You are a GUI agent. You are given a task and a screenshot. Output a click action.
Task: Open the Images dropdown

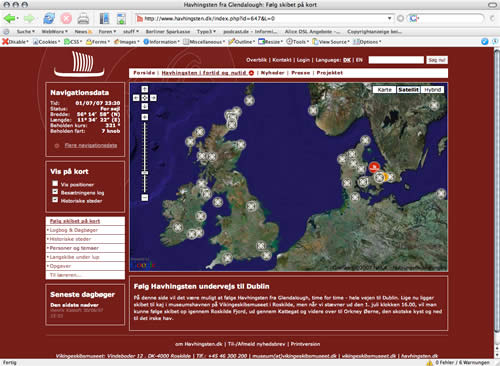pyautogui.click(x=127, y=42)
